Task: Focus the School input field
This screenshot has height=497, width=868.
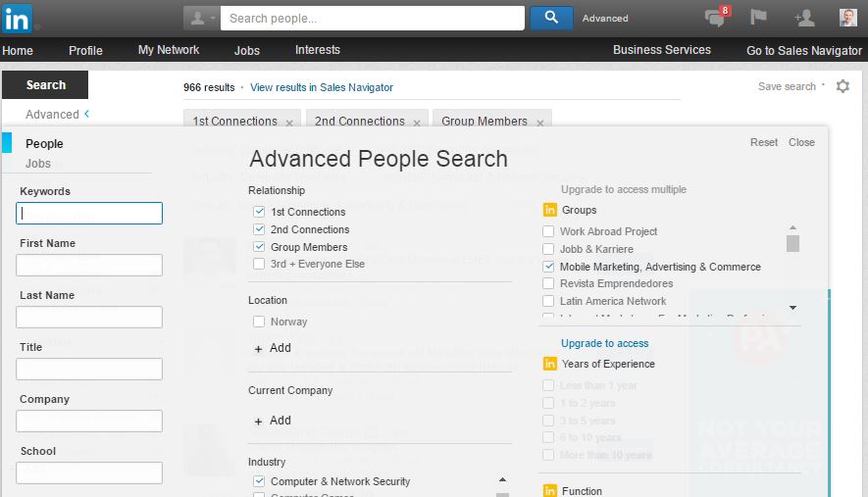Action: coord(89,473)
